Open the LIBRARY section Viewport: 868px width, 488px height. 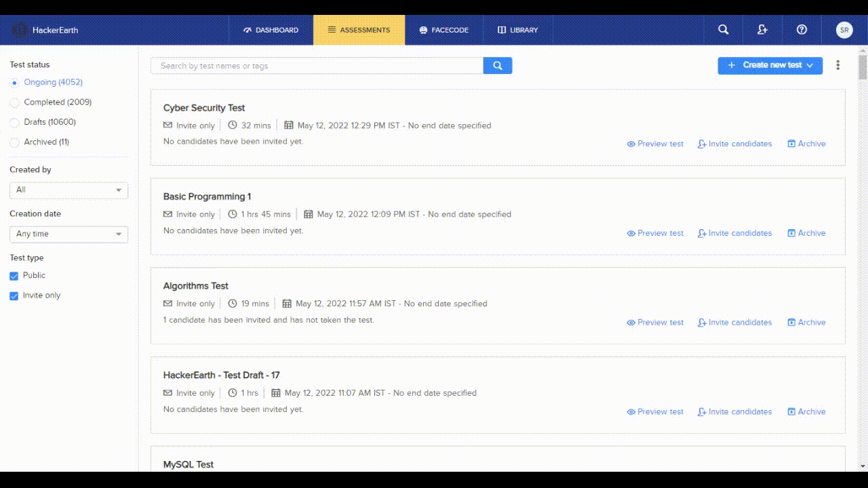tap(517, 30)
